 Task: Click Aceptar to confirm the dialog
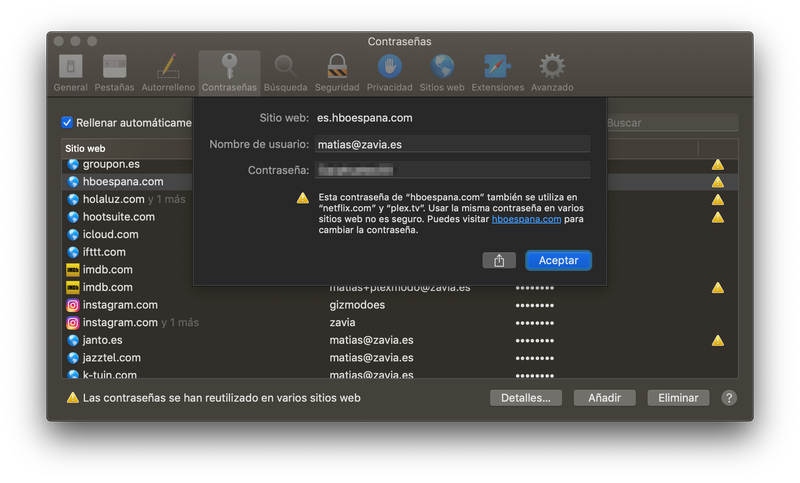[558, 261]
